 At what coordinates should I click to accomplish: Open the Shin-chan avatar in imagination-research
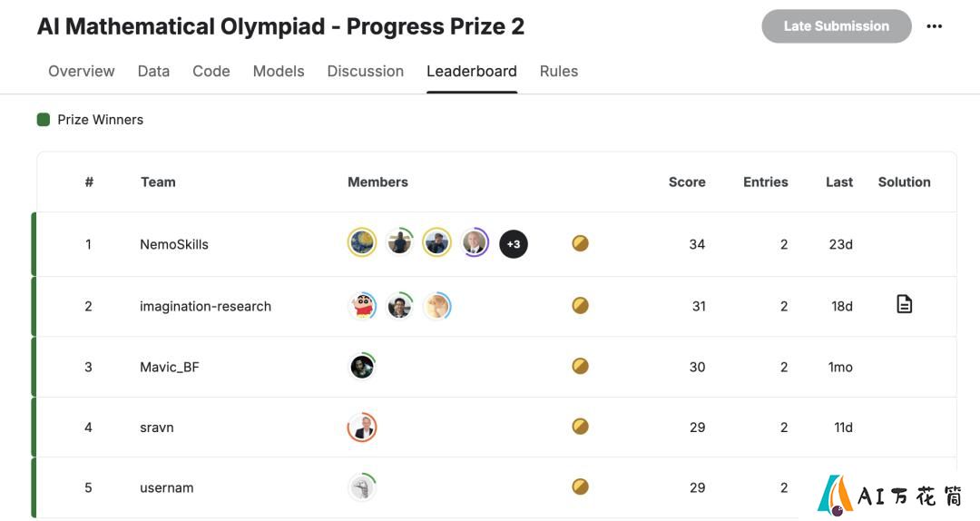click(362, 305)
